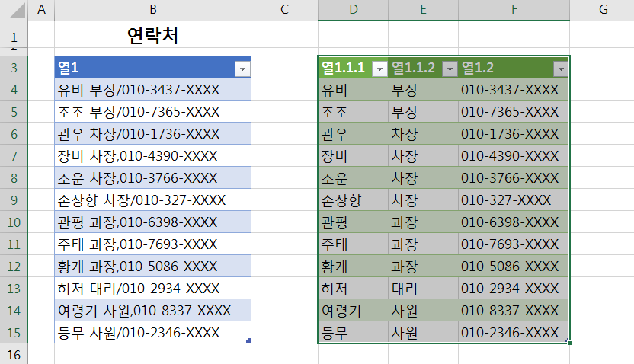Click the 관우 cell in column D
The image size is (634, 364).
[x=354, y=134]
